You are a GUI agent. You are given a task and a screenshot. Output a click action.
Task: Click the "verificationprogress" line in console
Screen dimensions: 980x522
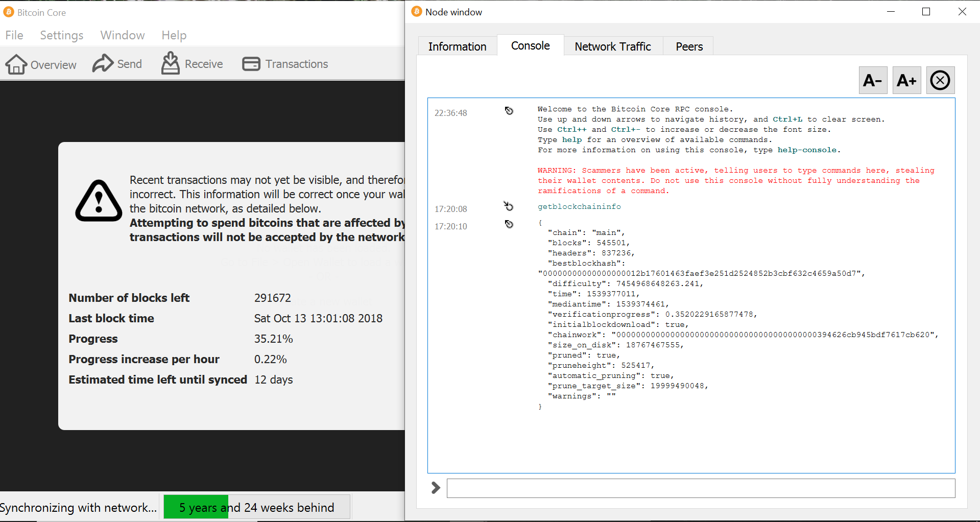pos(653,314)
